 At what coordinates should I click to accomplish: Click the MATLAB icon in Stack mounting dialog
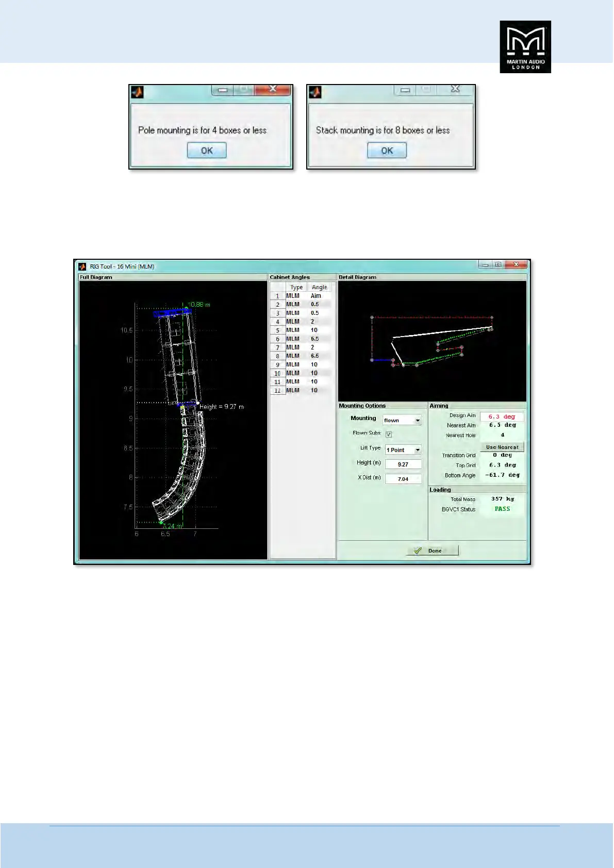[315, 92]
